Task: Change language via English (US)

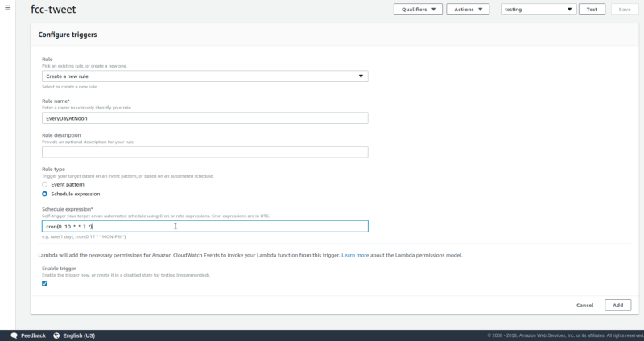Action: coord(79,335)
